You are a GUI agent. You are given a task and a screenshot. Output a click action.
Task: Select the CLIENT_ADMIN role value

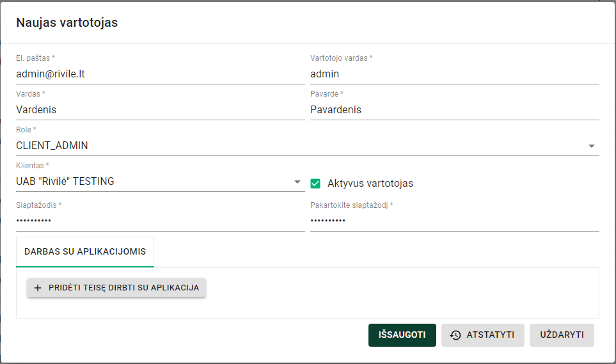coord(52,145)
